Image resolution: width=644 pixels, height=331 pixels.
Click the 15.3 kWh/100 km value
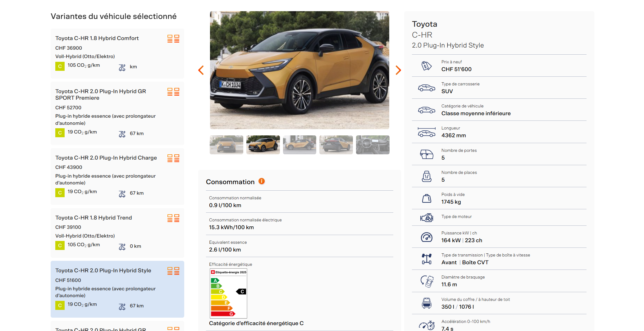tap(231, 227)
